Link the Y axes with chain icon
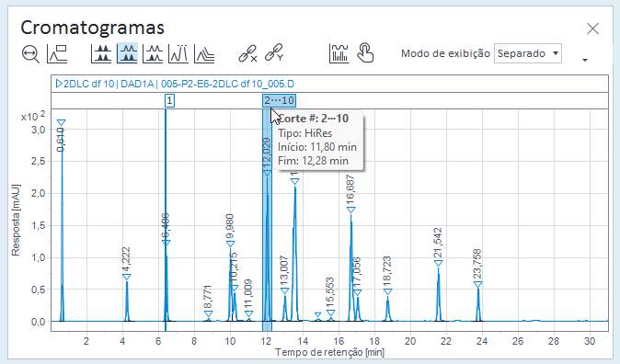 coord(274,52)
